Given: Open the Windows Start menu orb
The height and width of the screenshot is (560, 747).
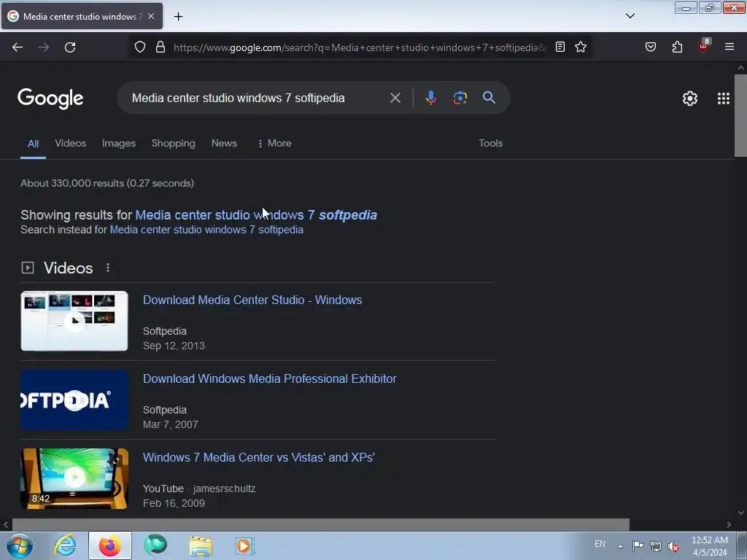Looking at the screenshot, I should point(20,545).
